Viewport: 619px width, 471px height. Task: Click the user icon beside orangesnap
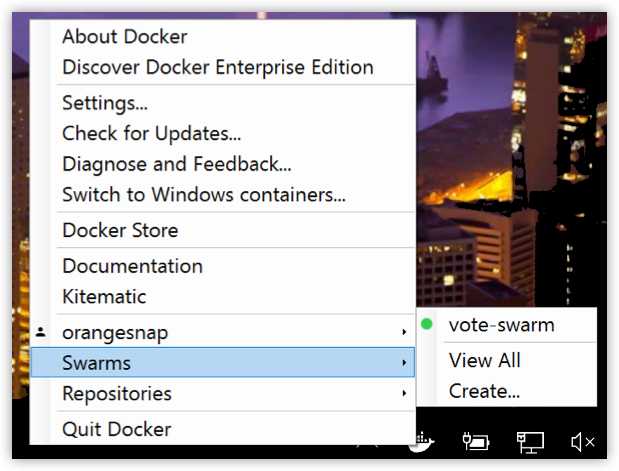click(40, 332)
